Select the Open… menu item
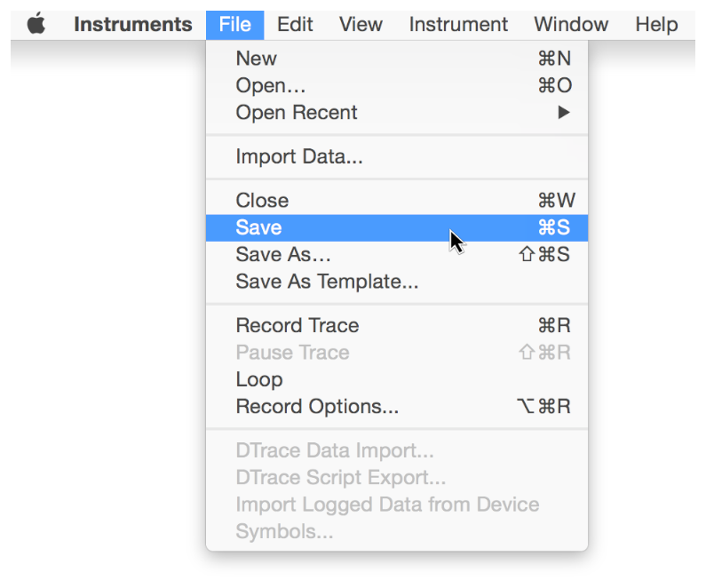 point(270,86)
